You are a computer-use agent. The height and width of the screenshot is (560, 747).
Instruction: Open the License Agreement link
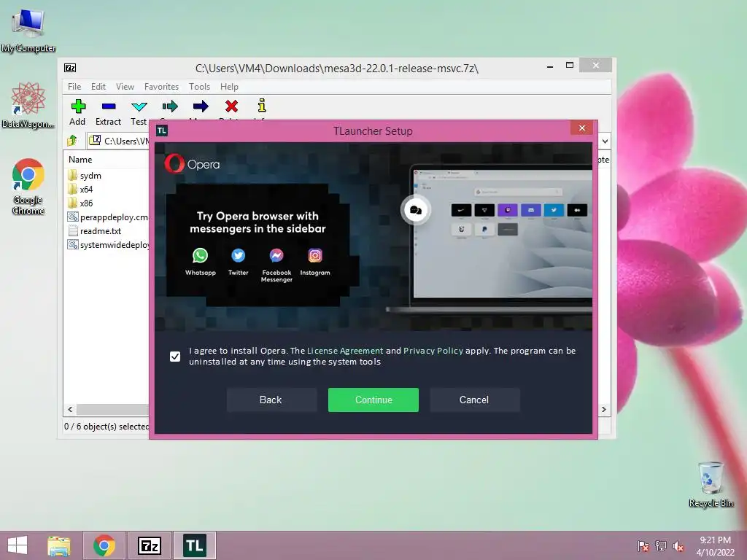pyautogui.click(x=345, y=351)
